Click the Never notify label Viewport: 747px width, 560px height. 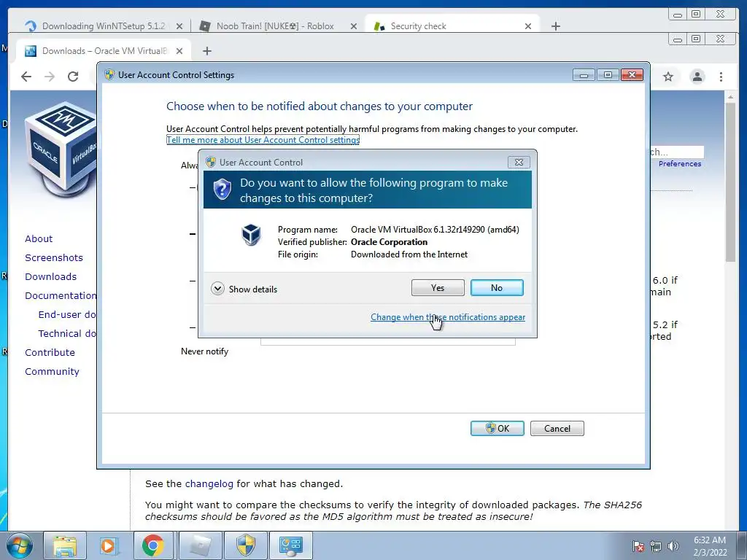[204, 351]
